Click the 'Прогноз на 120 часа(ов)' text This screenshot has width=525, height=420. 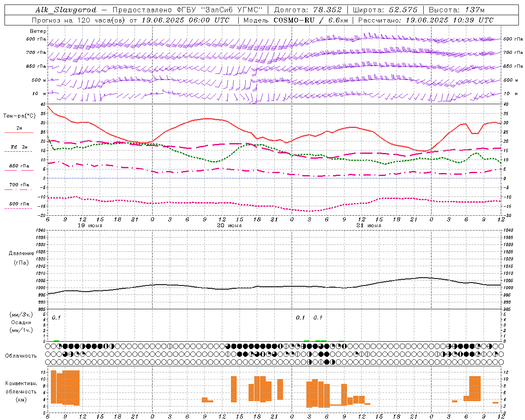tap(79, 20)
